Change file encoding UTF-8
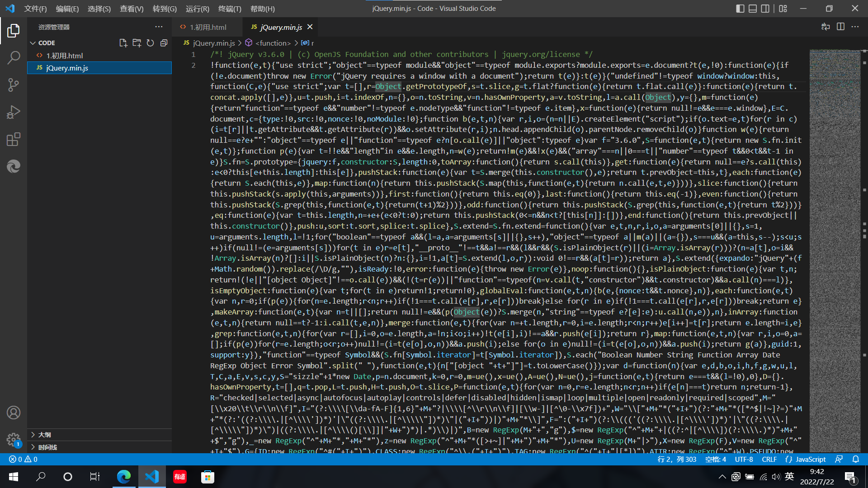868x488 pixels. (744, 459)
